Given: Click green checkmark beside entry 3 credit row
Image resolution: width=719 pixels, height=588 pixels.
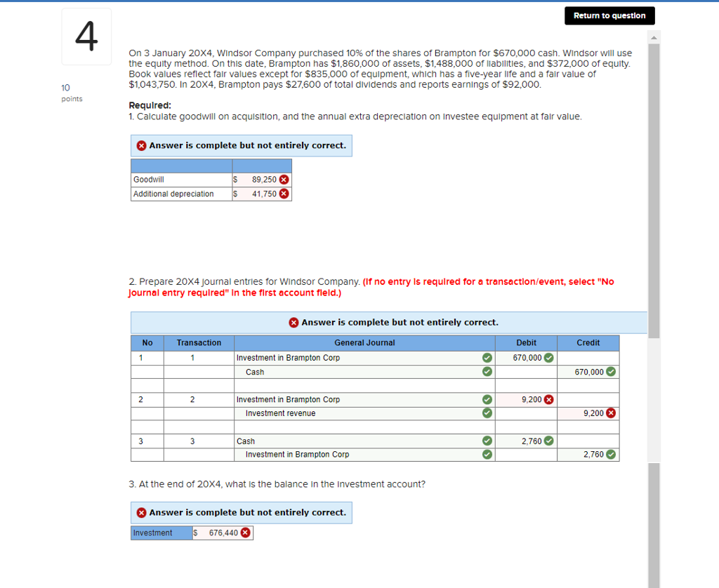Looking at the screenshot, I should click(x=610, y=454).
